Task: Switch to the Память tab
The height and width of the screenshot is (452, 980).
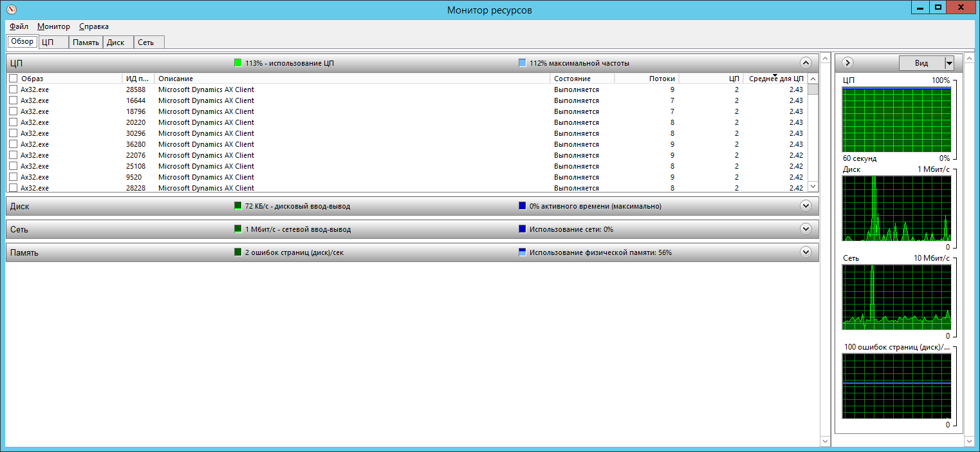Action: tap(86, 42)
